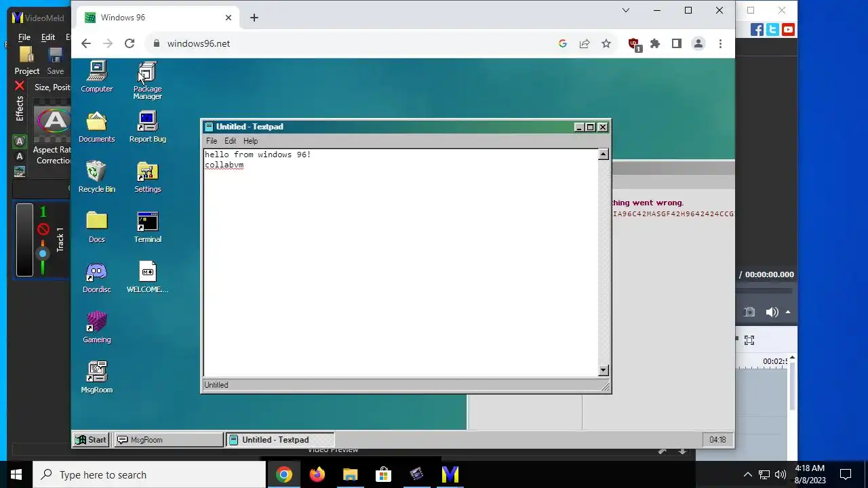Mute Track 1 in VideoMeld
This screenshot has width=868, height=488.
tap(43, 229)
